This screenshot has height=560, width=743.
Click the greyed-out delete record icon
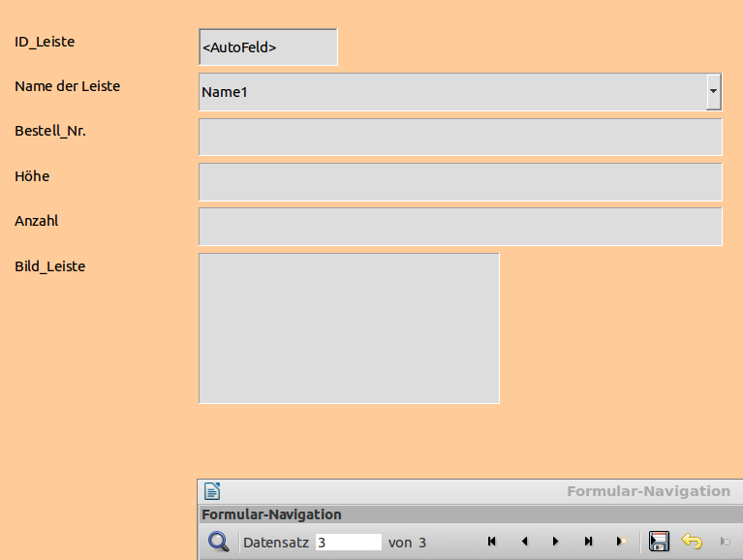[x=725, y=542]
